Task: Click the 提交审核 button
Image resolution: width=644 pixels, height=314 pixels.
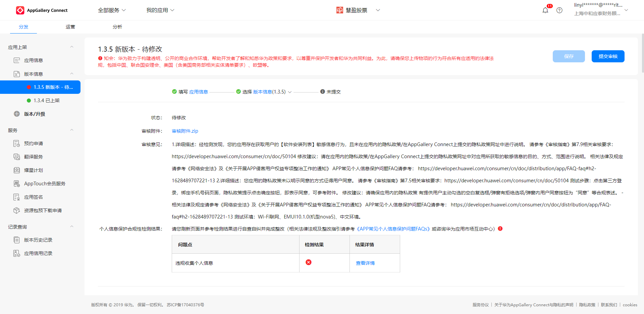Action: click(x=608, y=56)
